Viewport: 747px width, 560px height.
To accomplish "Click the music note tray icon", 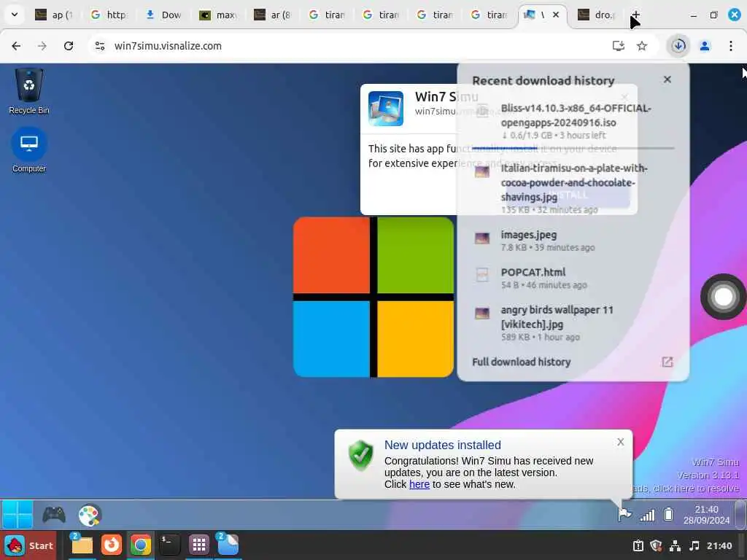I will click(x=694, y=545).
